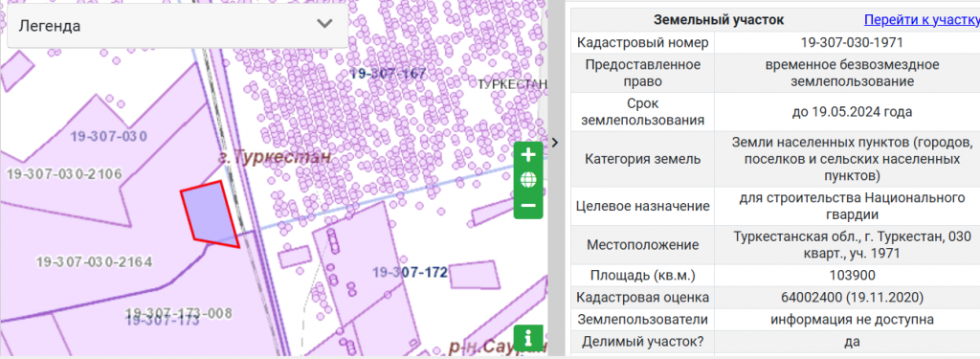The height and width of the screenshot is (359, 980).
Task: Click parcel label 19-307-030-2164
Action: [x=94, y=261]
